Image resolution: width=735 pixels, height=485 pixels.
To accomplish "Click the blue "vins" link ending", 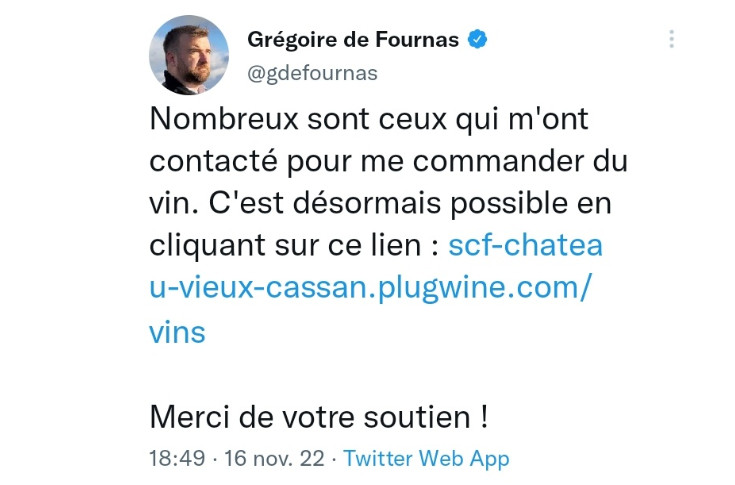I will pos(177,331).
